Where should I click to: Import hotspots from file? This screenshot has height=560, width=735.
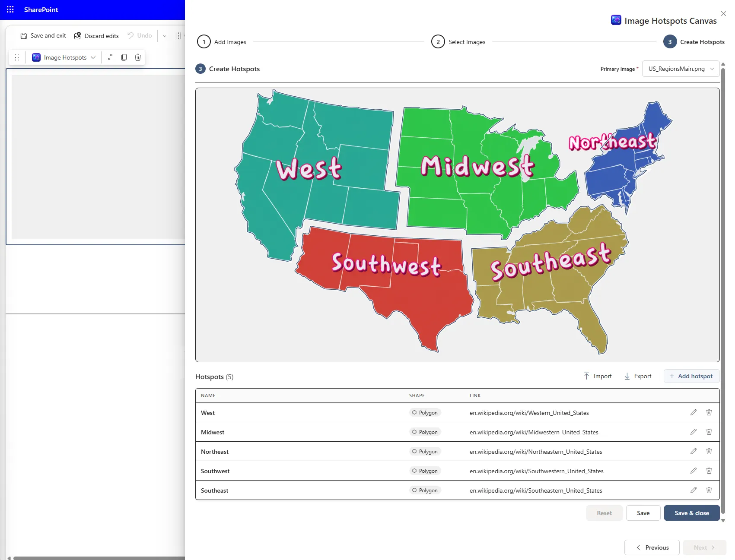pyautogui.click(x=598, y=376)
